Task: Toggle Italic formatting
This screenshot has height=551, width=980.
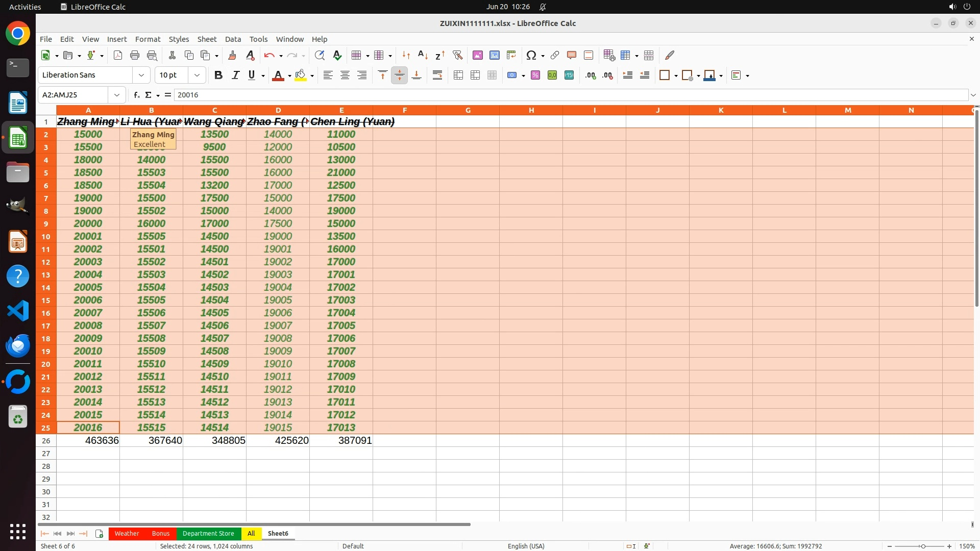Action: (x=235, y=75)
